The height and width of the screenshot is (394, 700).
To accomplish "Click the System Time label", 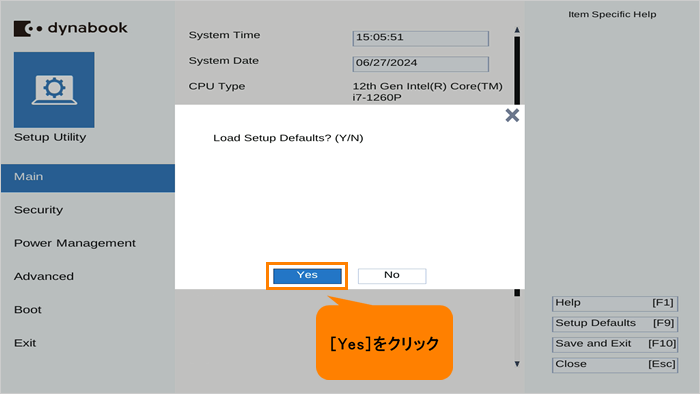I will 224,35.
